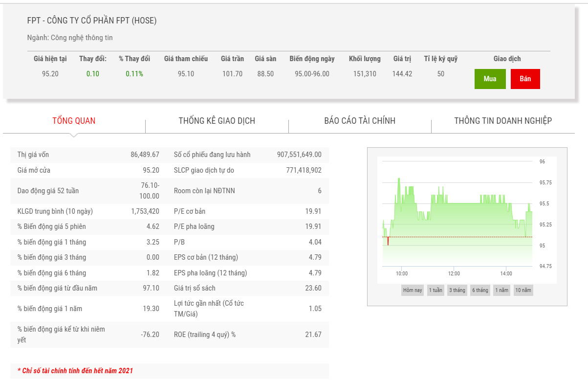This screenshot has height=382, width=588.
Task: Select the THÔNG TIN DOANH NGHIỆP tab
Action: pos(503,121)
